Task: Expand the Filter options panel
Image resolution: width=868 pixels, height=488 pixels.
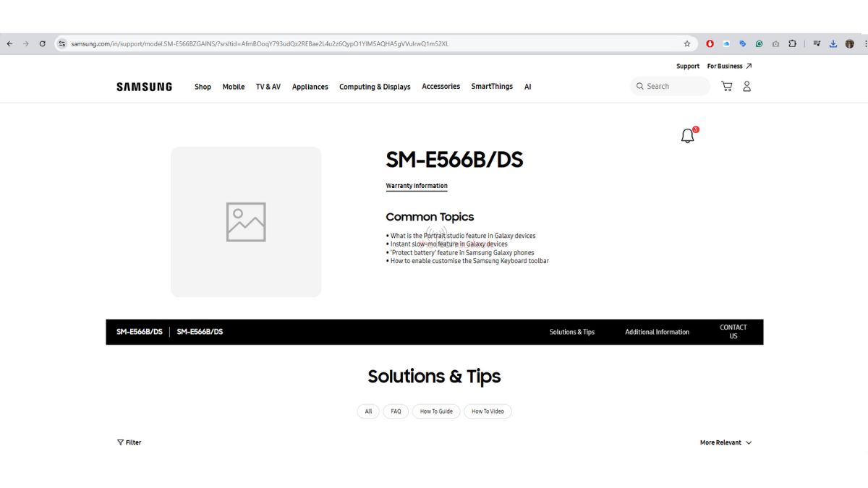Action: (129, 442)
